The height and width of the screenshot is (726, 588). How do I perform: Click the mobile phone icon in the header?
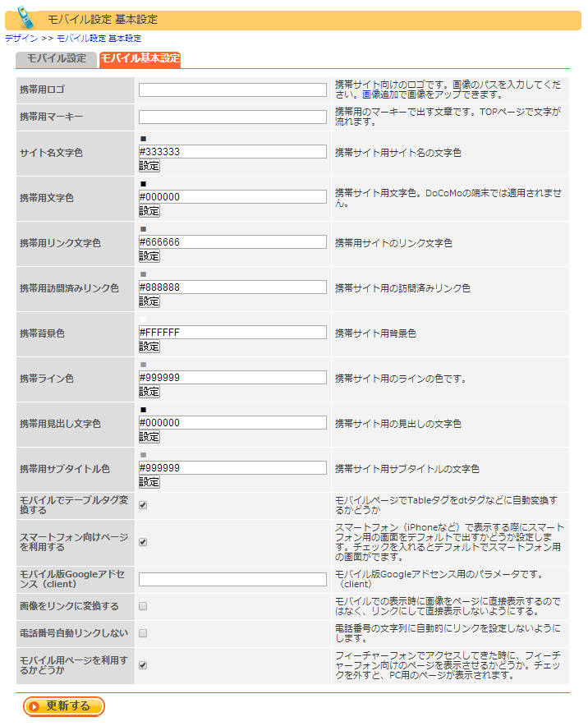click(x=25, y=17)
